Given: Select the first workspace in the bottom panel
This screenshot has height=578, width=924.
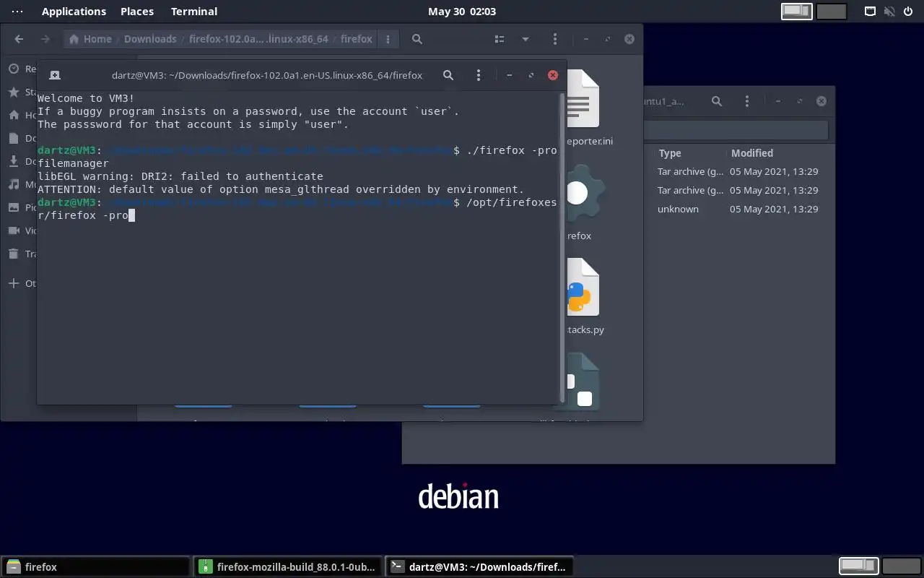Looking at the screenshot, I should click(858, 566).
